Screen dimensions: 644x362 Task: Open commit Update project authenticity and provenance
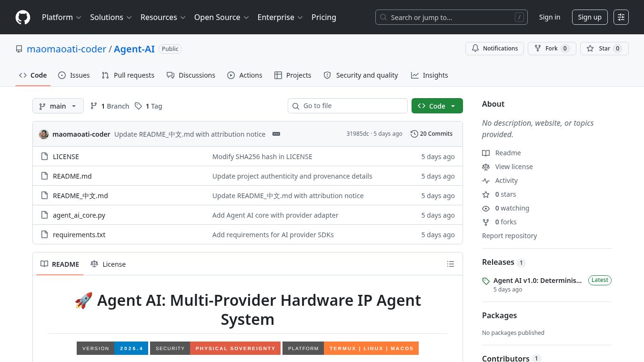tap(292, 176)
